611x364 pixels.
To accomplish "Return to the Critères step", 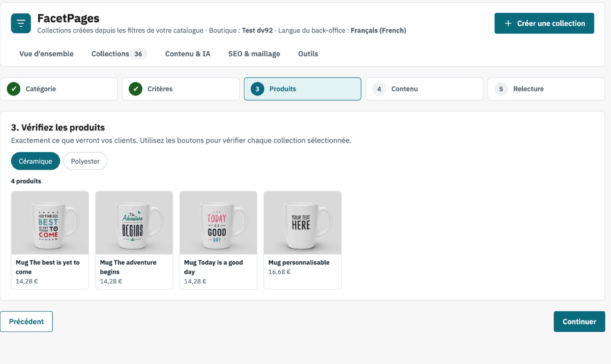I will point(181,89).
